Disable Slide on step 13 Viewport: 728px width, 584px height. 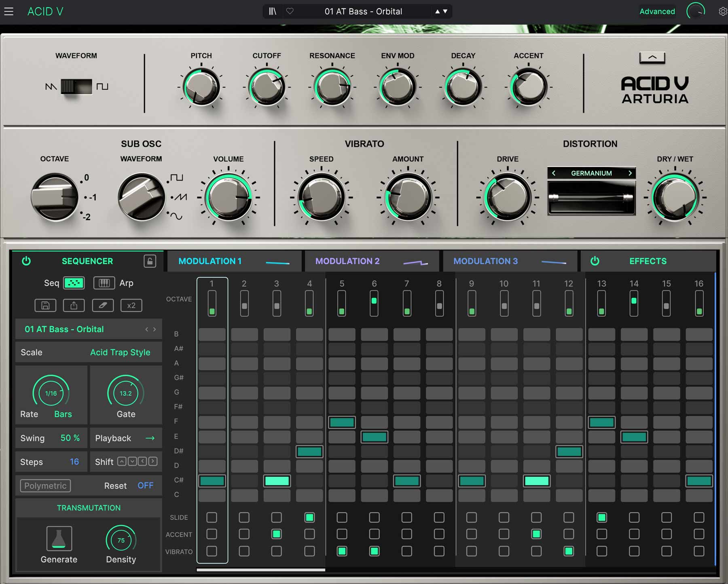click(x=601, y=517)
